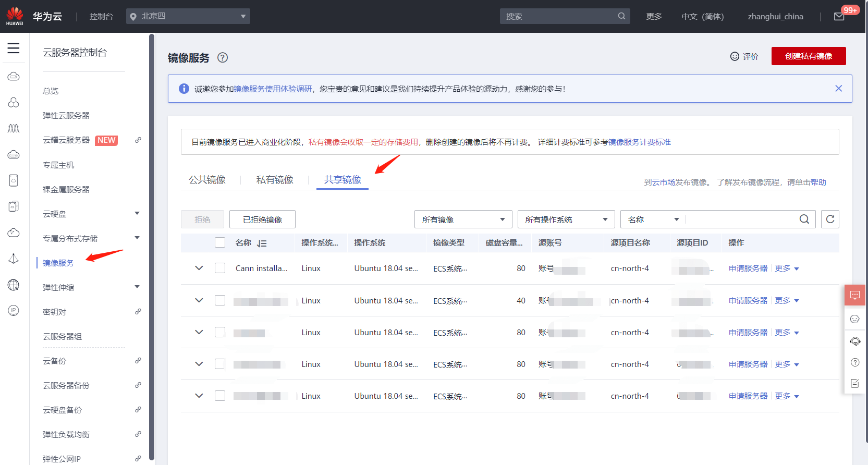
Task: Tick the select-all checkbox in the table header
Action: [220, 243]
